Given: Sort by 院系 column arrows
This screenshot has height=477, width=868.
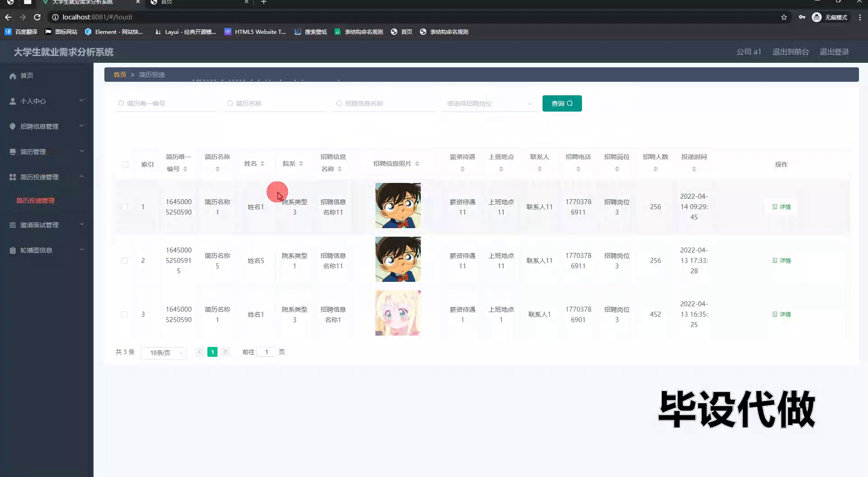Looking at the screenshot, I should (301, 164).
